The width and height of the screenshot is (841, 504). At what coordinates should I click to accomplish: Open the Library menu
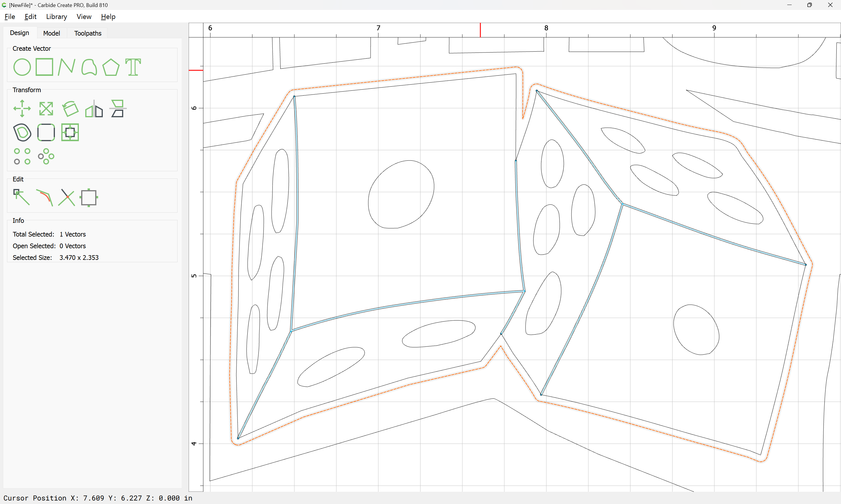(56, 17)
